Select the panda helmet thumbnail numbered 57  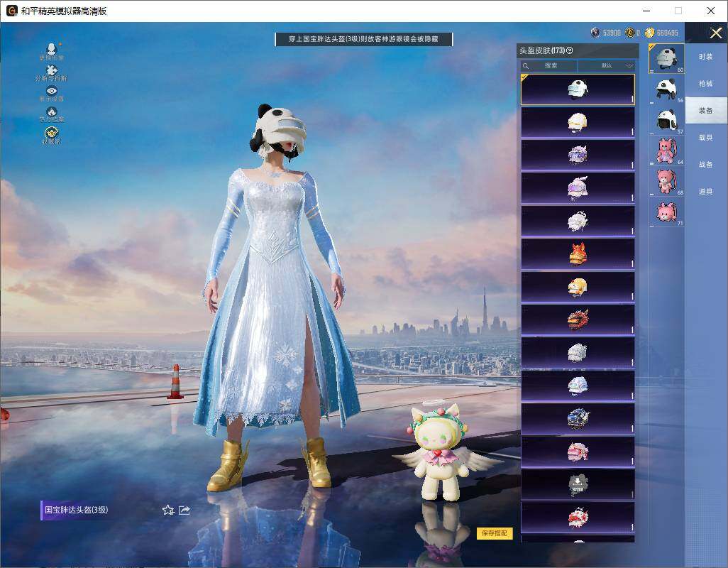667,120
